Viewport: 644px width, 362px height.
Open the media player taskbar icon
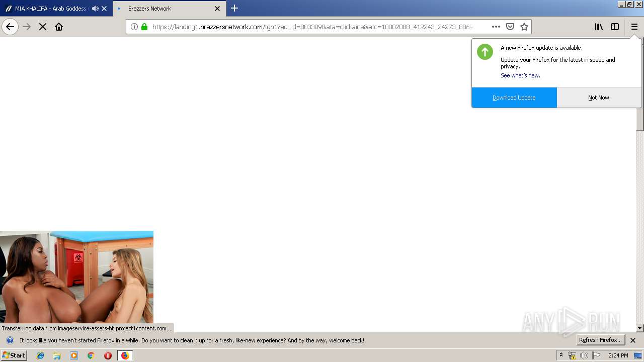point(74,355)
